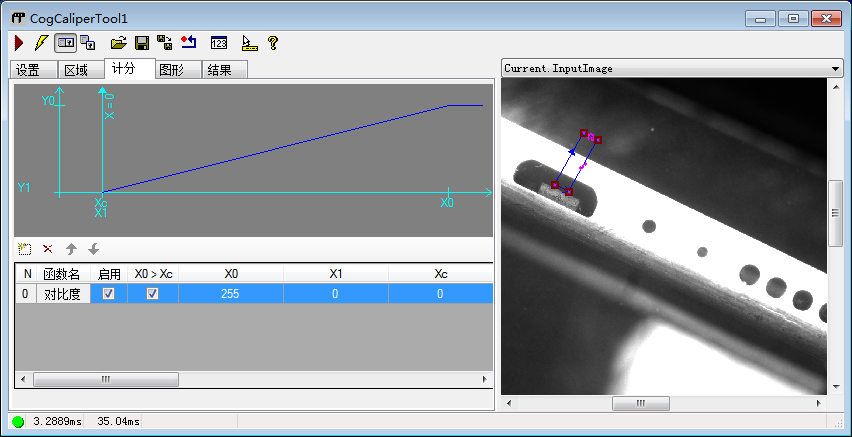Toggle the X0 > Xc checkbox

[x=153, y=294]
